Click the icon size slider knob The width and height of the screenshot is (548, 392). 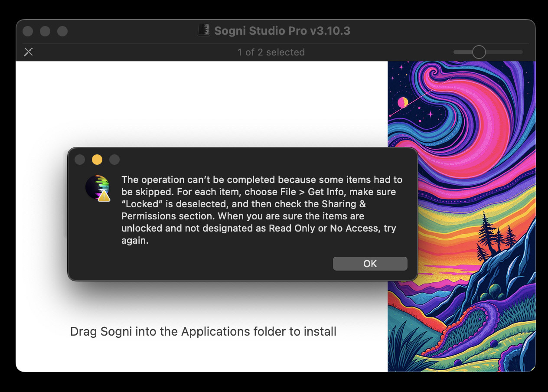pos(479,52)
